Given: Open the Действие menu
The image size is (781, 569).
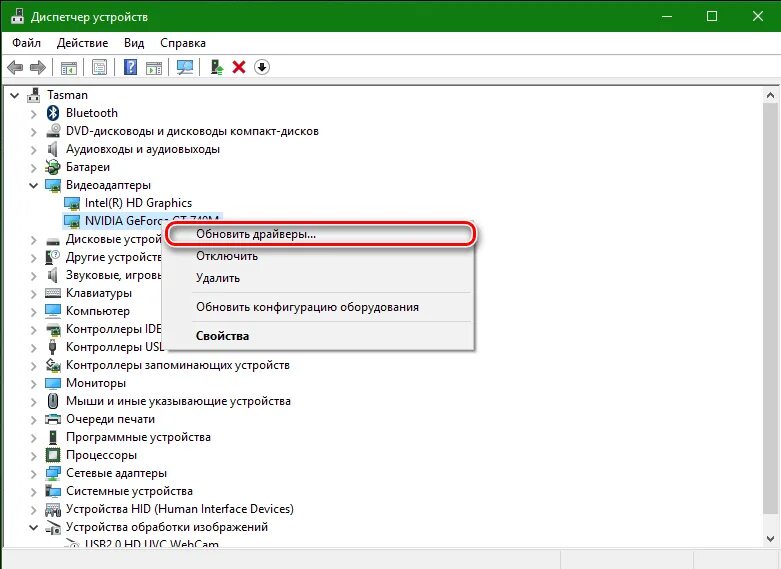Looking at the screenshot, I should pyautogui.click(x=82, y=43).
